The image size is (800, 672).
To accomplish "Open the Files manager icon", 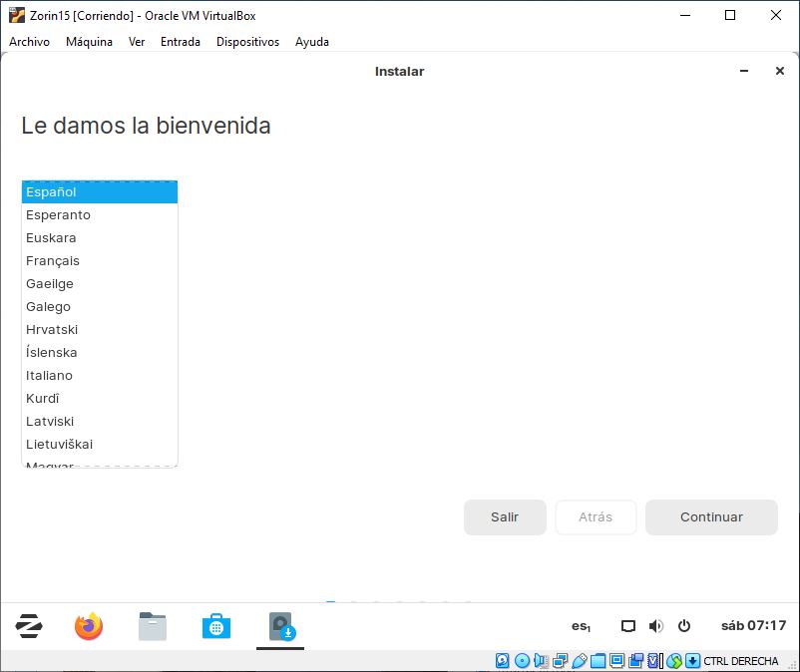I will (153, 626).
